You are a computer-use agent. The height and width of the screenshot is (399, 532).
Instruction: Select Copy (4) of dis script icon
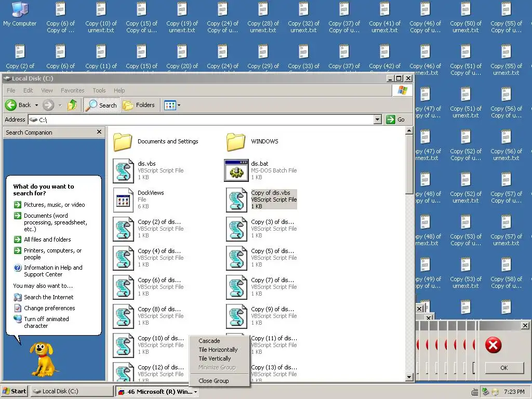click(x=123, y=258)
